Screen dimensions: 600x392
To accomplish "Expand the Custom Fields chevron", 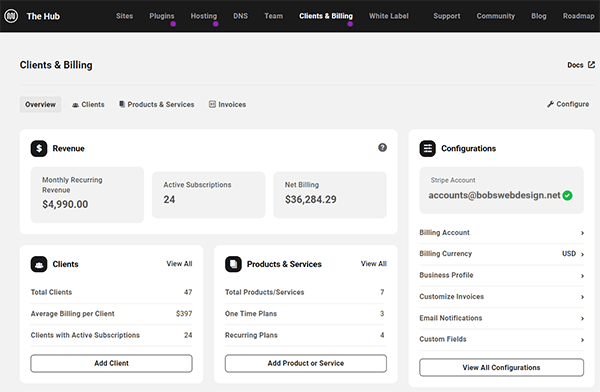I will 582,340.
